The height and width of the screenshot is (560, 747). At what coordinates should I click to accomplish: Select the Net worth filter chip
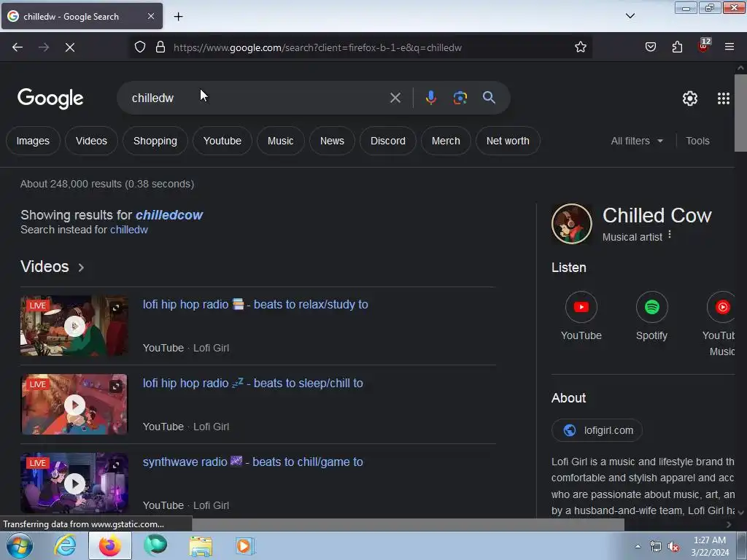tap(508, 141)
